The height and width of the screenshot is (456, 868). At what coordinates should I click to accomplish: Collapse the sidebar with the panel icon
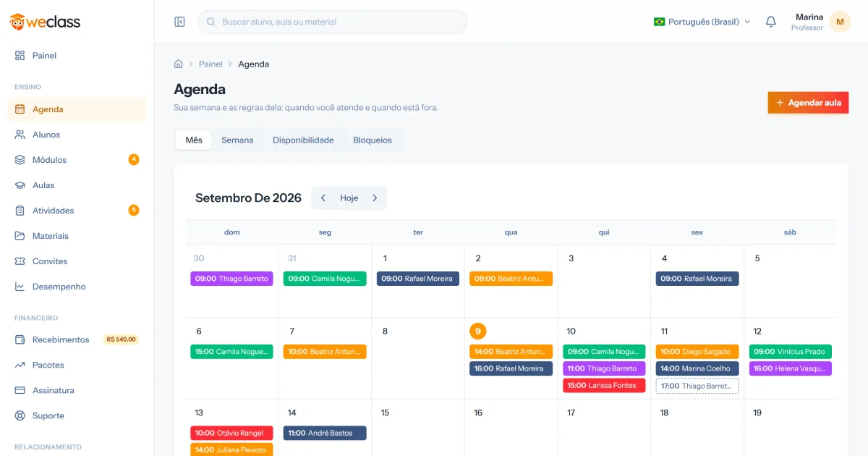179,22
